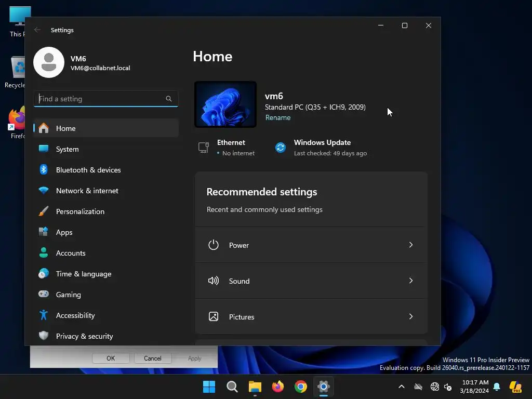Click Cancel in the dialog behind Settings
The width and height of the screenshot is (532, 399).
pos(152,358)
